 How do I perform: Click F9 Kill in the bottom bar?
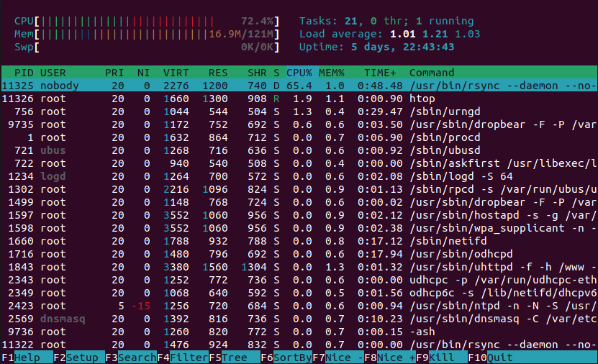(x=442, y=358)
